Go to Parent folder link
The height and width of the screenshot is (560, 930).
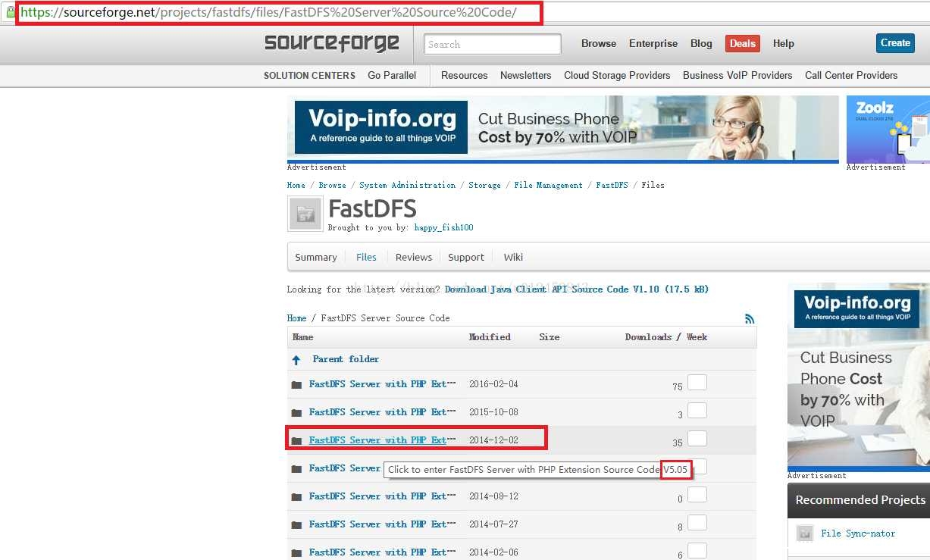coord(346,359)
